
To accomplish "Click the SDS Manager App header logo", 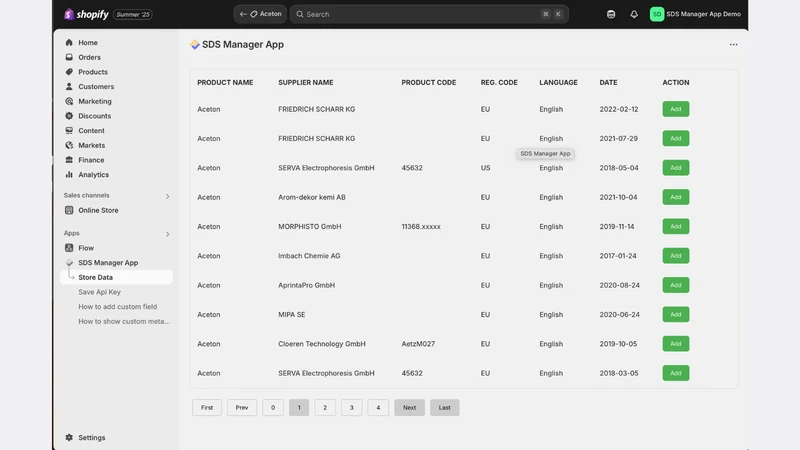I will [195, 44].
